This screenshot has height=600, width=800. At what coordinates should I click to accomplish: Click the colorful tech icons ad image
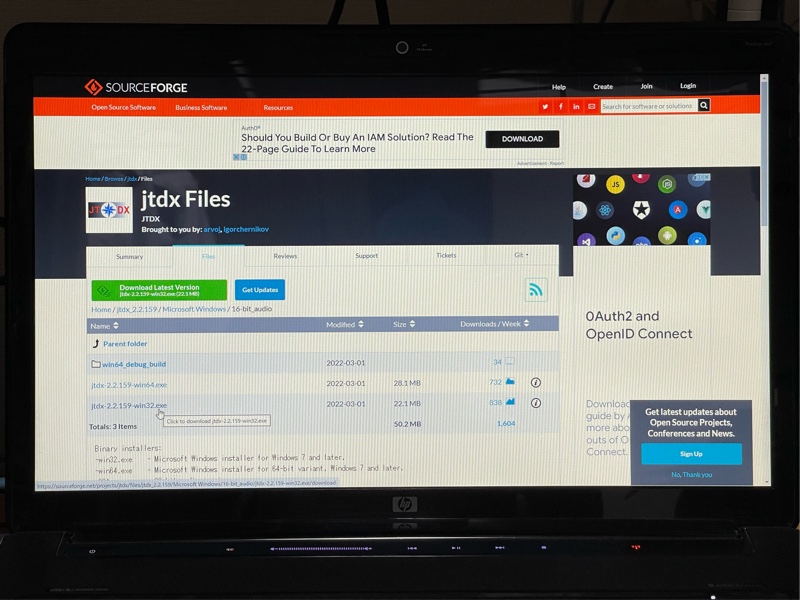[x=641, y=209]
